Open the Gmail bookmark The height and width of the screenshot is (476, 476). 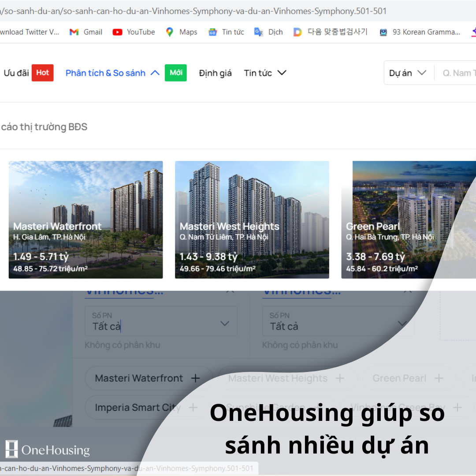point(86,32)
